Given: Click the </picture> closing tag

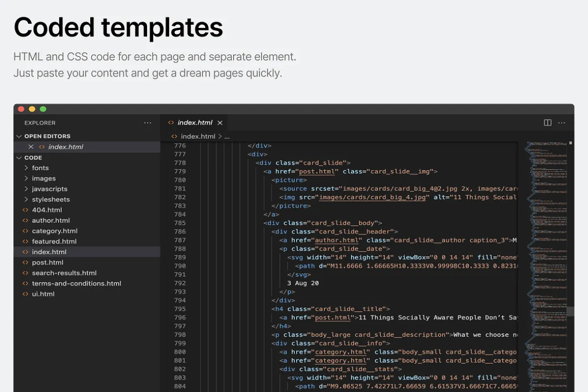Looking at the screenshot, I should tap(291, 206).
